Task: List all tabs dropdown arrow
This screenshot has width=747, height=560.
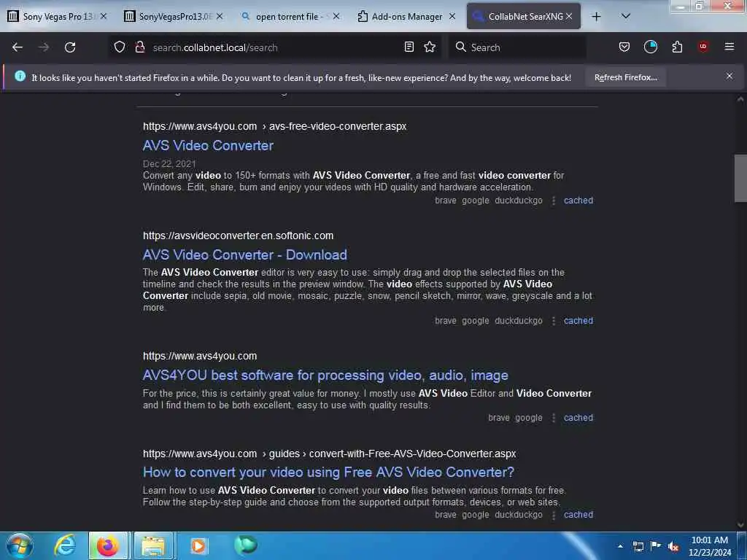Action: click(626, 16)
